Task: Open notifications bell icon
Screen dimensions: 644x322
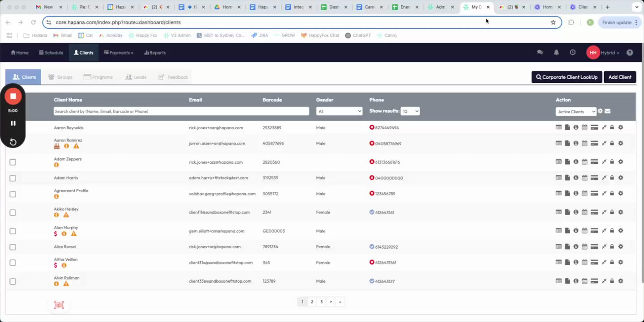Action: (556, 52)
